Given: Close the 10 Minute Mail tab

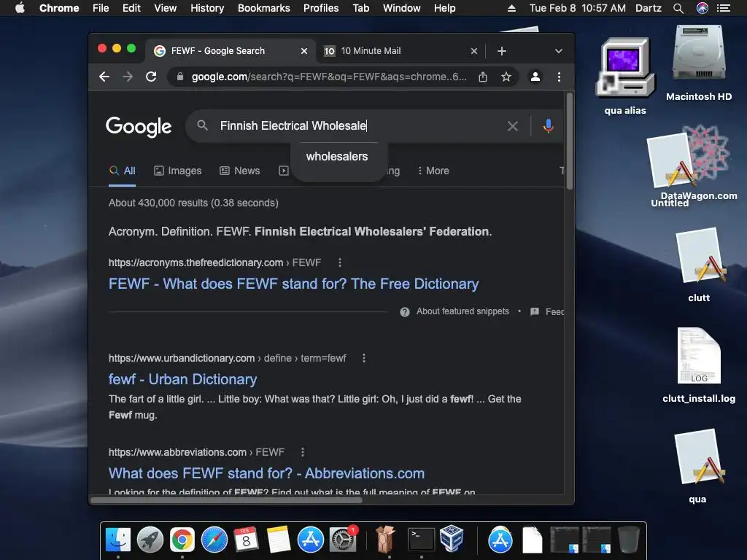Looking at the screenshot, I should 474,51.
